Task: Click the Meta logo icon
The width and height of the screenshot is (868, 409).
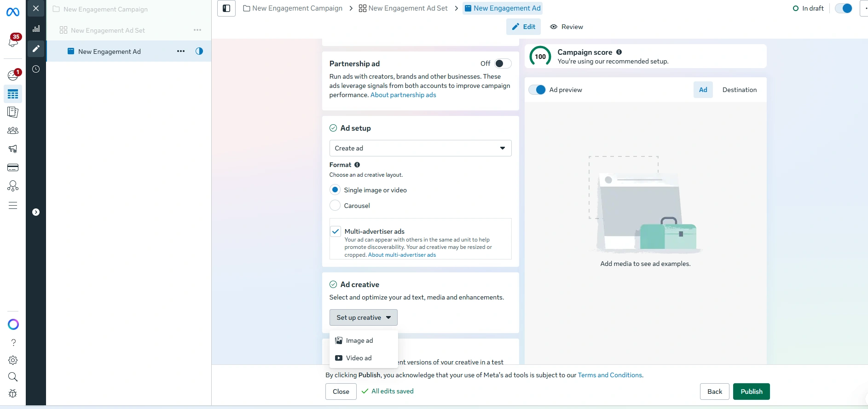Action: (13, 12)
